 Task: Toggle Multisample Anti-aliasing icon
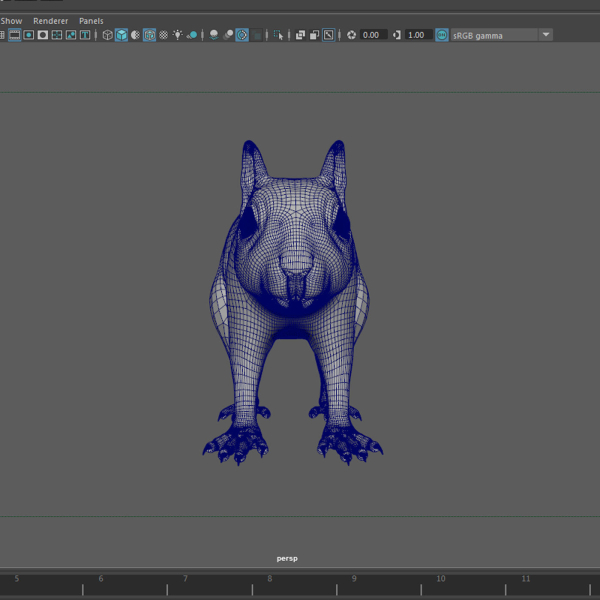(x=242, y=35)
